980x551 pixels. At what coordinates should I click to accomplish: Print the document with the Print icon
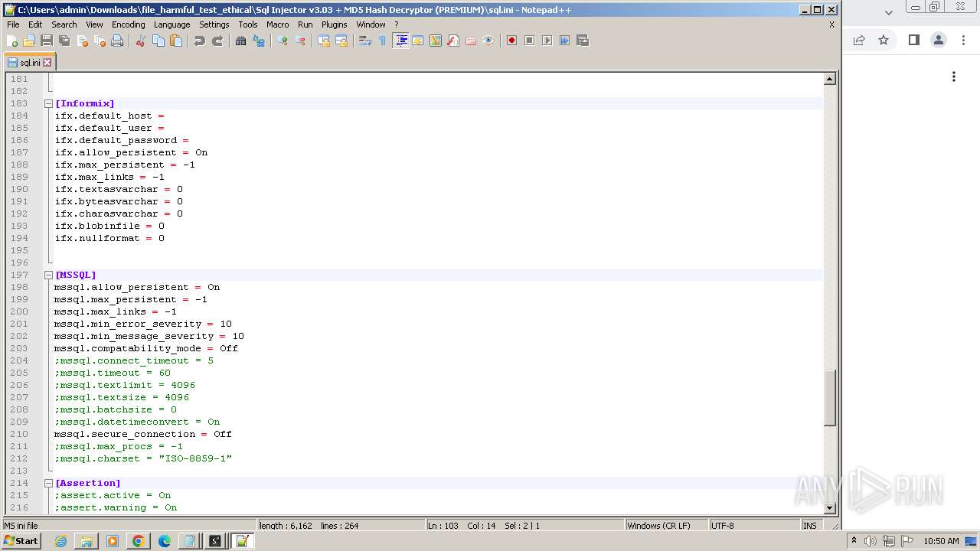[x=117, y=41]
